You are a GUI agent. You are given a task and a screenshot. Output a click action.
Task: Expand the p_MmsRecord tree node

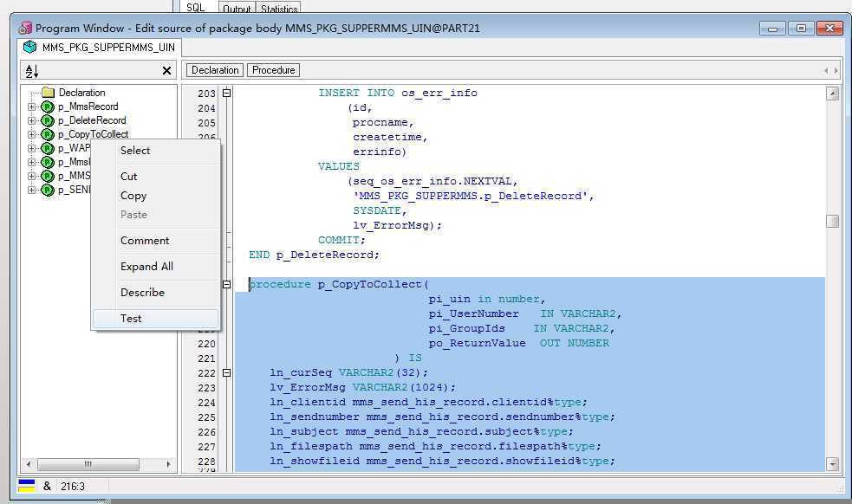click(31, 107)
